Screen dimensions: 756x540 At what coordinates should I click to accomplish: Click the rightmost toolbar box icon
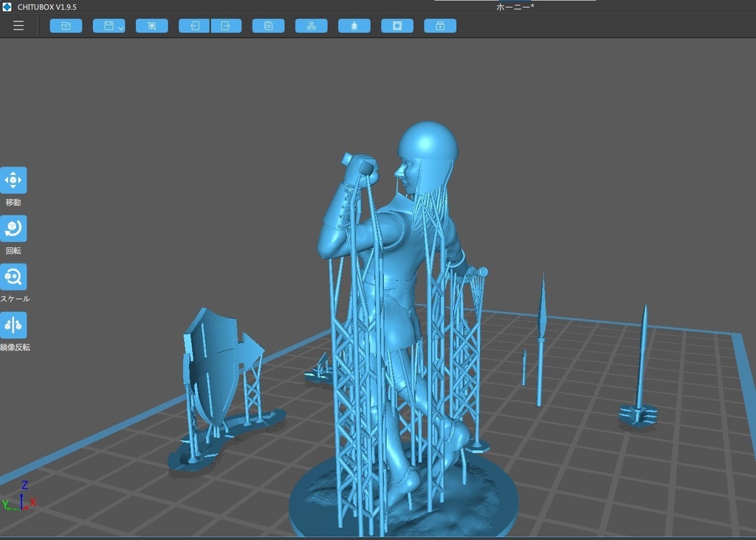(x=439, y=25)
